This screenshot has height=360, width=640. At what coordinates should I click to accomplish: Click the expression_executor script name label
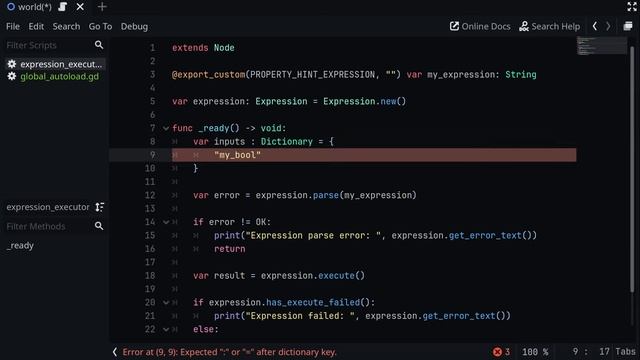[x=48, y=207]
